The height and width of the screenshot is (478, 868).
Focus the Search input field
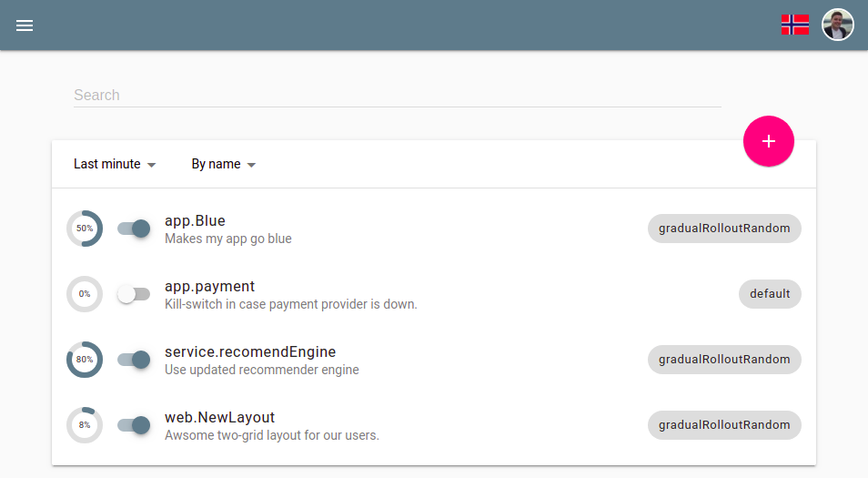[397, 95]
